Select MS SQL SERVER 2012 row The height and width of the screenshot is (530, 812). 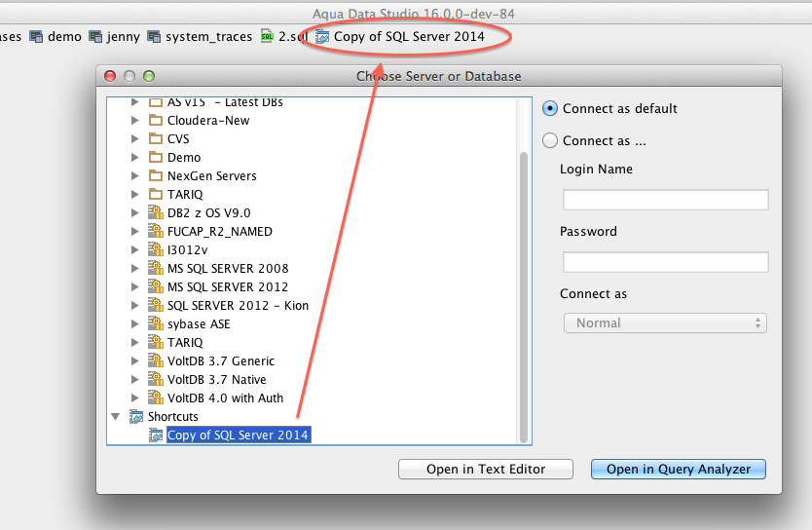[x=228, y=286]
